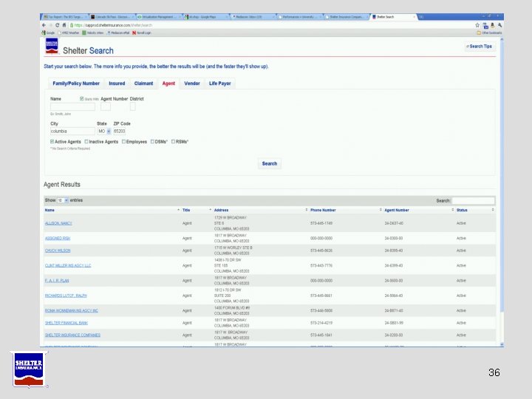Toggle the Starts With checkbox
Viewport: 532px width, 399px height.
pyautogui.click(x=82, y=99)
